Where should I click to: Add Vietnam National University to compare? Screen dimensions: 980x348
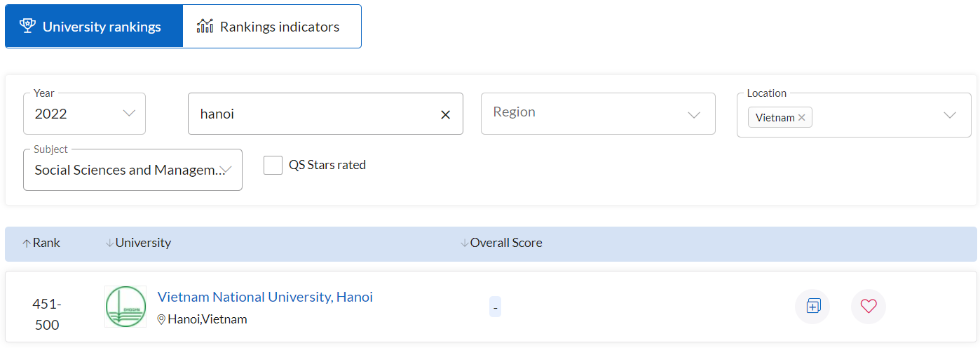click(812, 307)
